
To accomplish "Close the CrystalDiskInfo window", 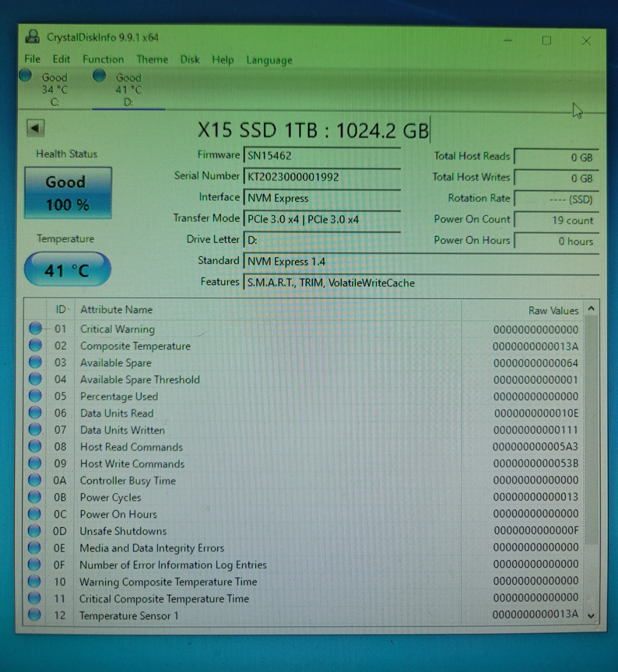I will (x=586, y=41).
